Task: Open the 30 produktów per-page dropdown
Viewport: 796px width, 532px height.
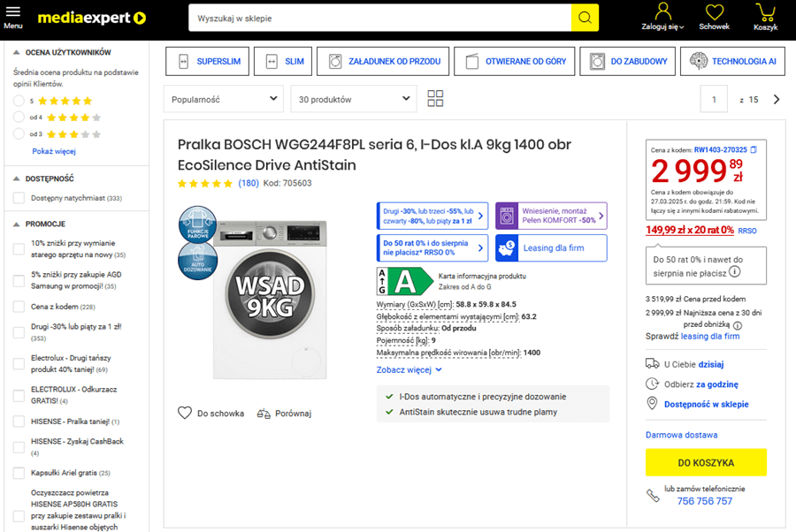Action: click(x=353, y=99)
